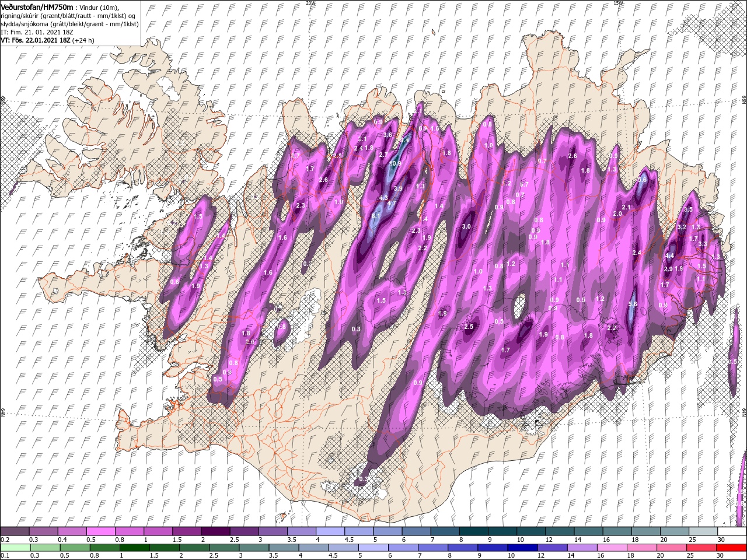Click the "0.1" label in the rain legend
Viewport: 747px width, 560px height.
click(5, 556)
